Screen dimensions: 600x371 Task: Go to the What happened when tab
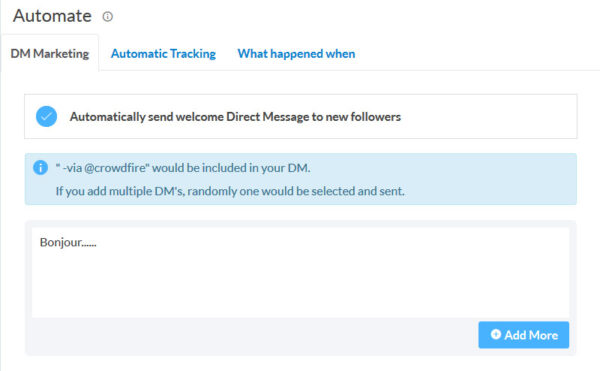pos(296,54)
